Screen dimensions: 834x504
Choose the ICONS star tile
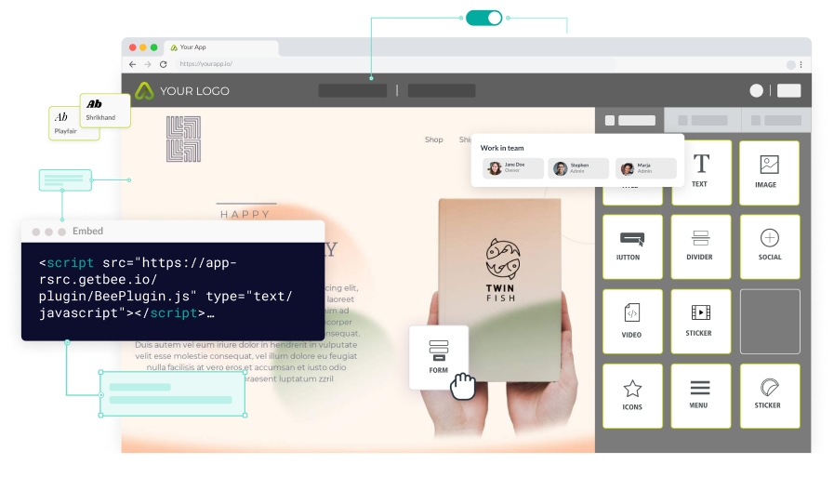point(632,395)
